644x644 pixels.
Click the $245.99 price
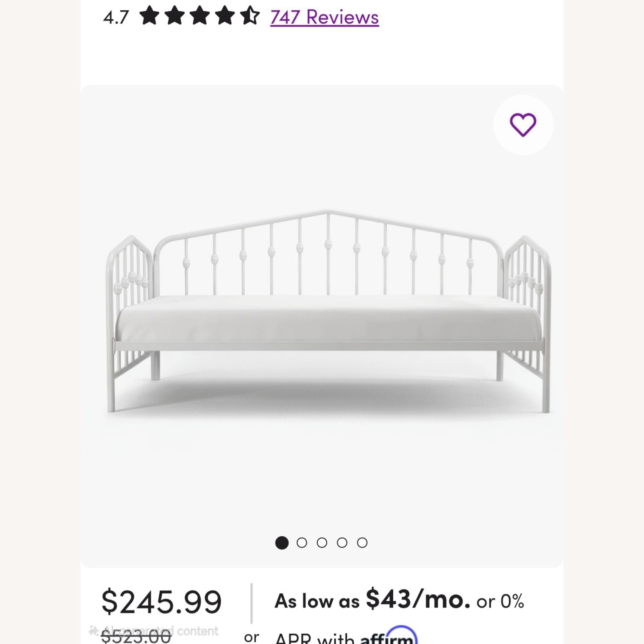pyautogui.click(x=161, y=601)
